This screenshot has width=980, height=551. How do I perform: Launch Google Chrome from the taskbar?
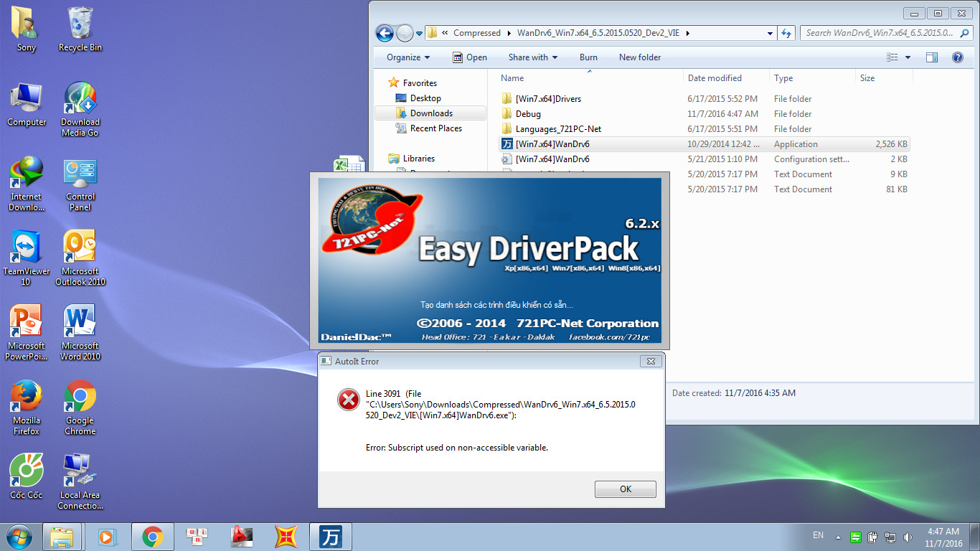pyautogui.click(x=151, y=537)
